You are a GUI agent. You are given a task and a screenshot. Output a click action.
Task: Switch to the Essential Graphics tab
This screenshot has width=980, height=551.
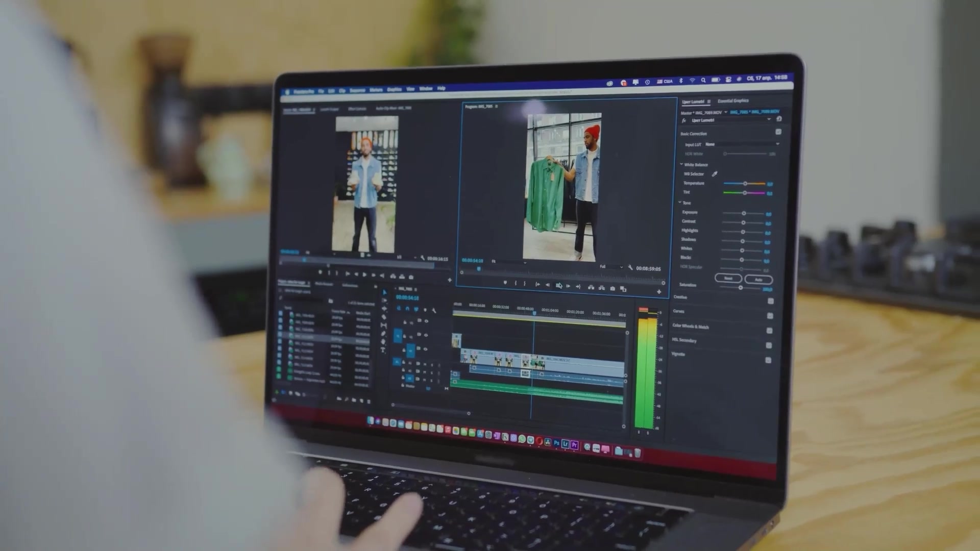tap(733, 101)
